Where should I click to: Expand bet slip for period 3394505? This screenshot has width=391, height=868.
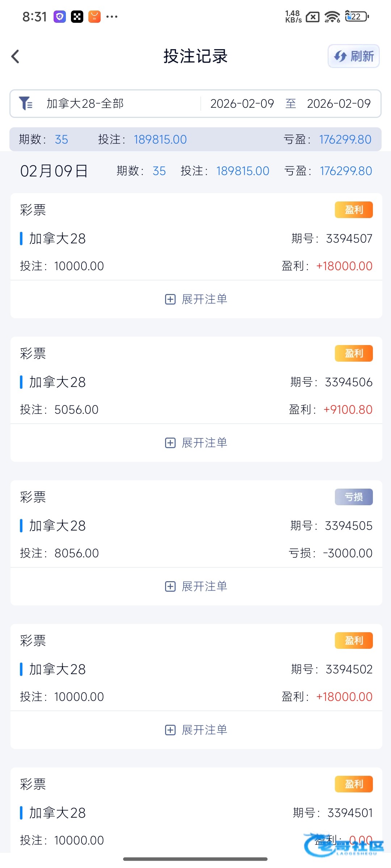tap(196, 586)
